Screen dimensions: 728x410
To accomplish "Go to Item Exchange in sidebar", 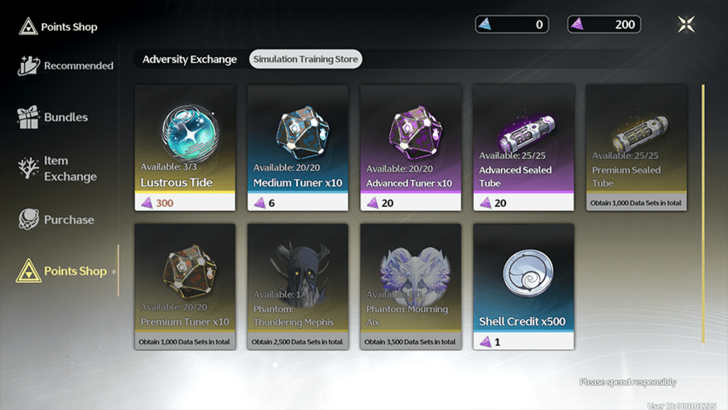I will tap(58, 168).
